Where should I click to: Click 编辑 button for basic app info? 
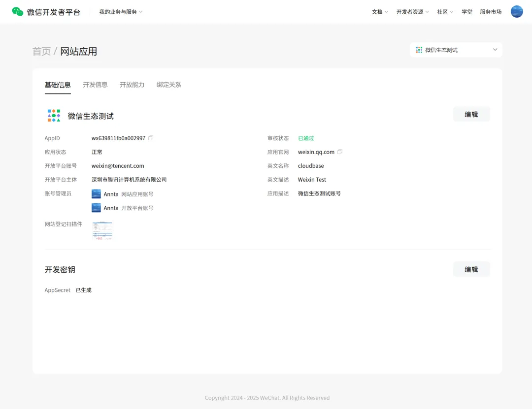point(471,114)
